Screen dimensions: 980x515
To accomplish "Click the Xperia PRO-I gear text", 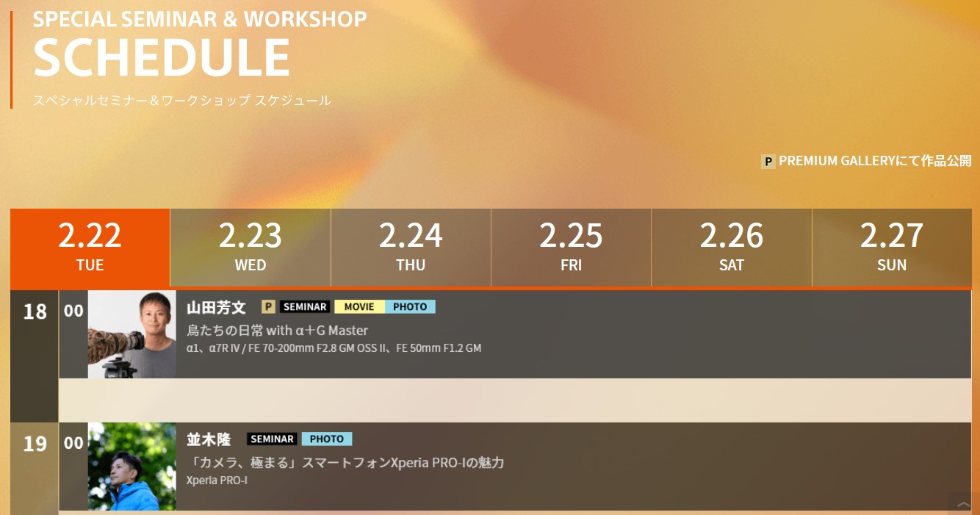I will (217, 480).
